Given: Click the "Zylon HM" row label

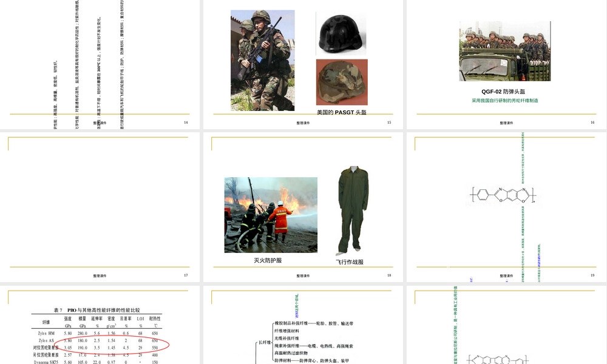Looking at the screenshot, I should [46, 333].
